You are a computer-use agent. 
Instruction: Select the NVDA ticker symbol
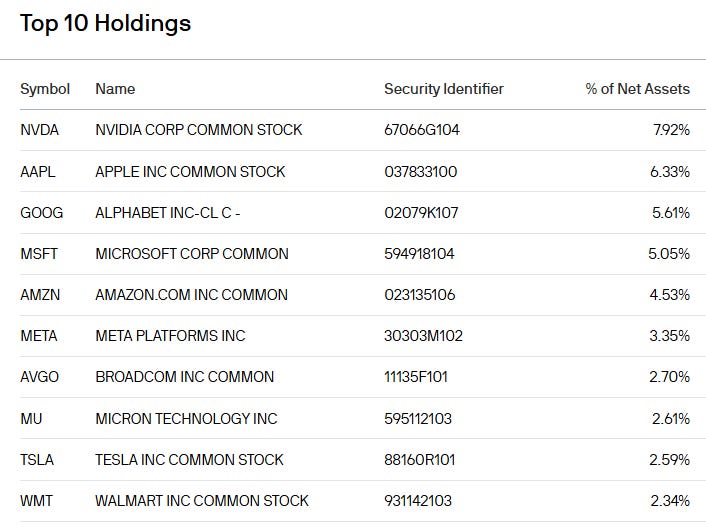(x=39, y=130)
